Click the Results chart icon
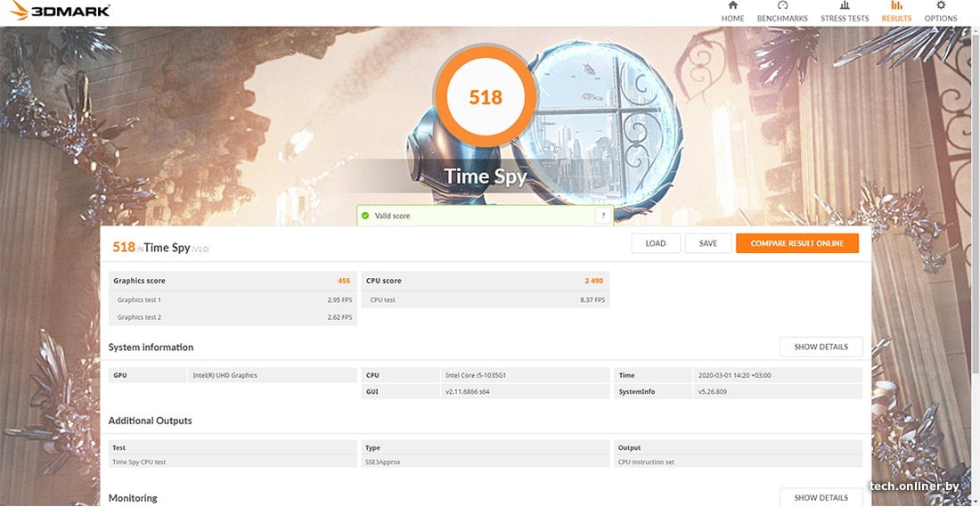The image size is (980, 507). point(896,5)
